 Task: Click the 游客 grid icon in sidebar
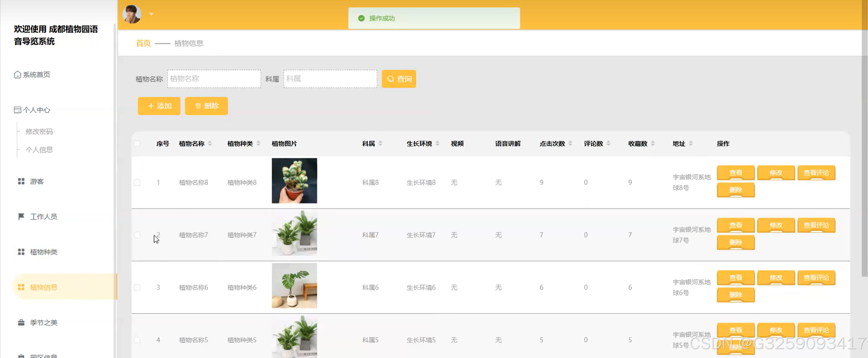tap(21, 181)
